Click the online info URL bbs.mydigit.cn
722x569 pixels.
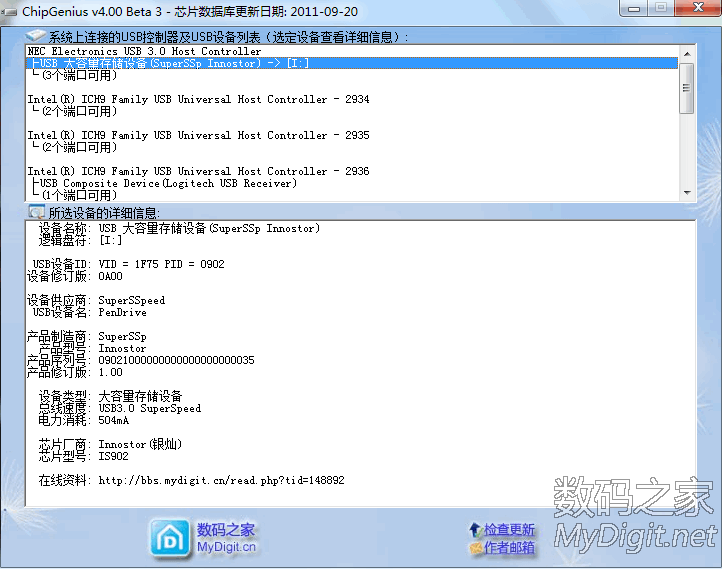pos(221,480)
